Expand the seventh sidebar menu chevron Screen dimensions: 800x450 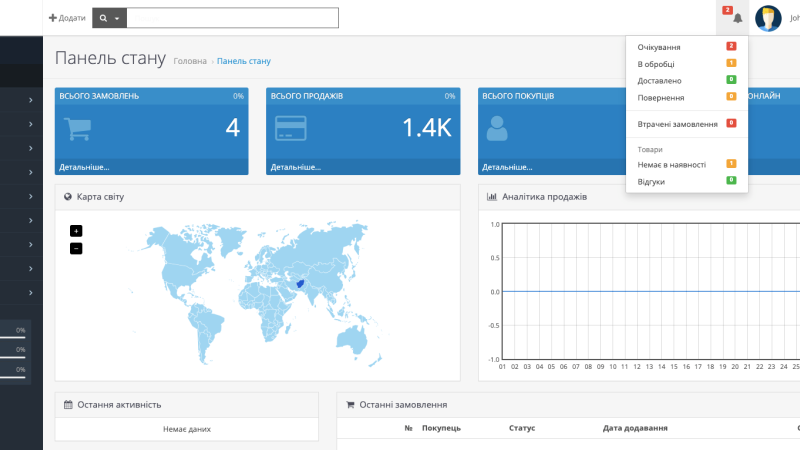[x=31, y=244]
